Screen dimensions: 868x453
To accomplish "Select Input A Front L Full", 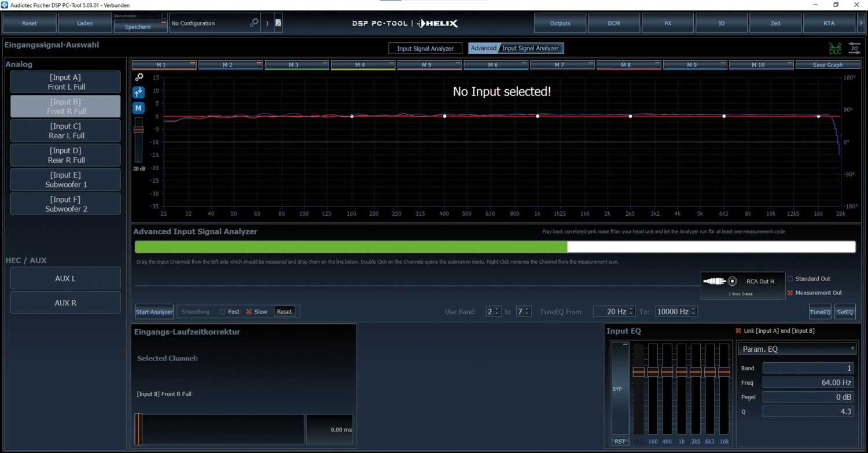I will click(65, 82).
